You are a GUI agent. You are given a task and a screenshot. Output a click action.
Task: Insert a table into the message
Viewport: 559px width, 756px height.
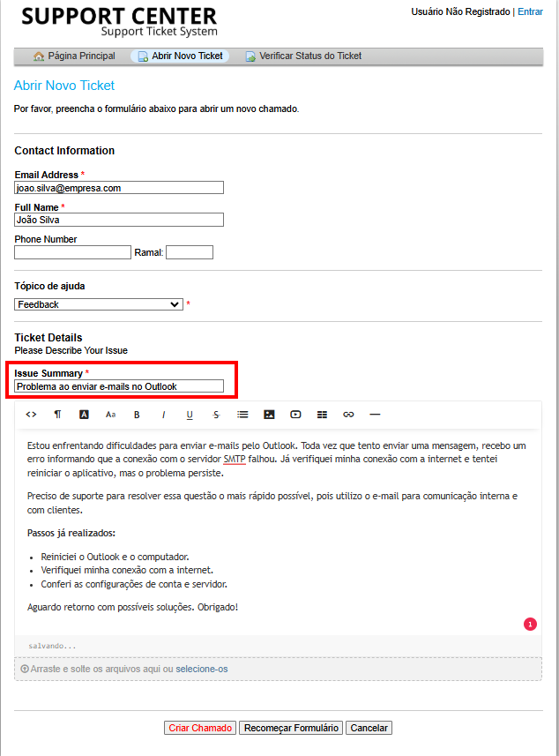point(322,414)
